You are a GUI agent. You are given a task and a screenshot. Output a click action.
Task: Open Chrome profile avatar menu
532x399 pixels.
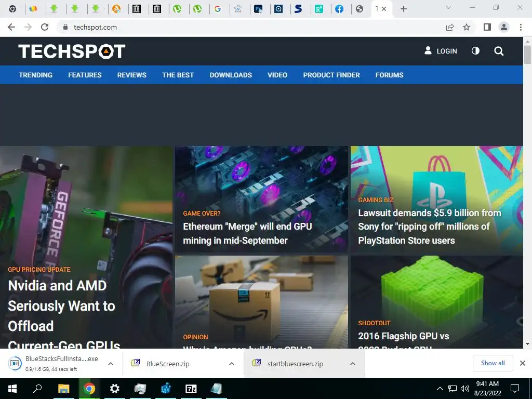pos(504,27)
